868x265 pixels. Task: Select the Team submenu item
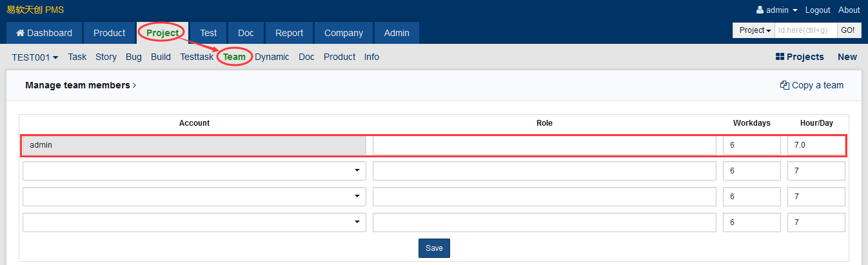[x=234, y=57]
